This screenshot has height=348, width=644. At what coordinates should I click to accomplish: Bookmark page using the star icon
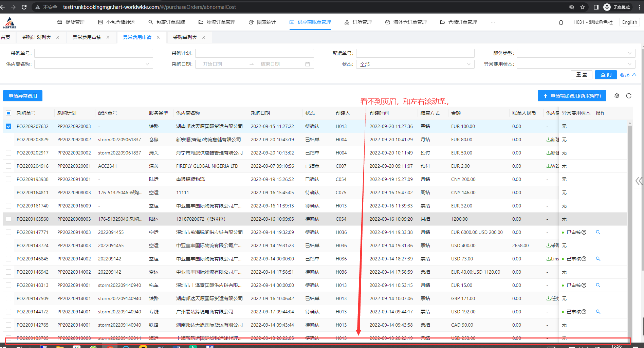pyautogui.click(x=583, y=7)
